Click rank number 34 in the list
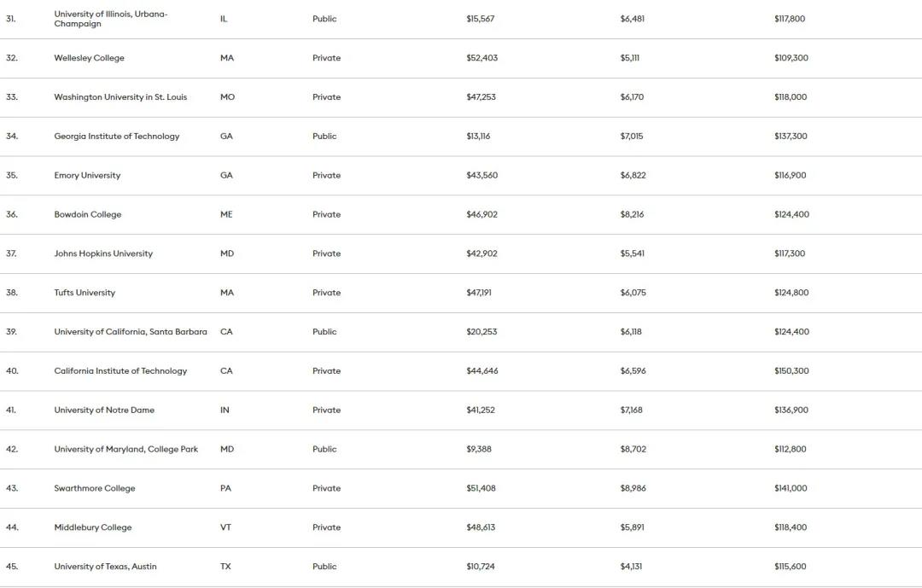922x588 pixels. 12,137
